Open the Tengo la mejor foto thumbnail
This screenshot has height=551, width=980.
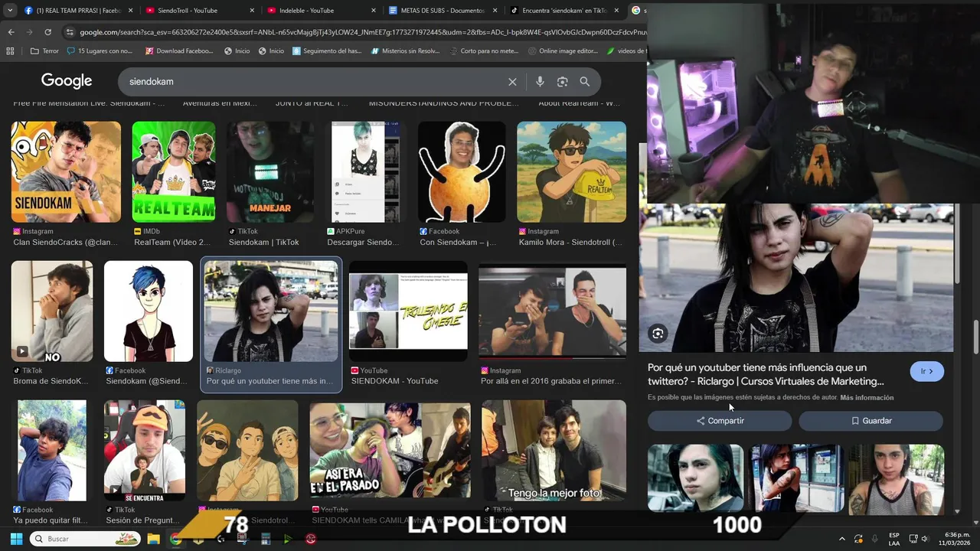(x=554, y=451)
